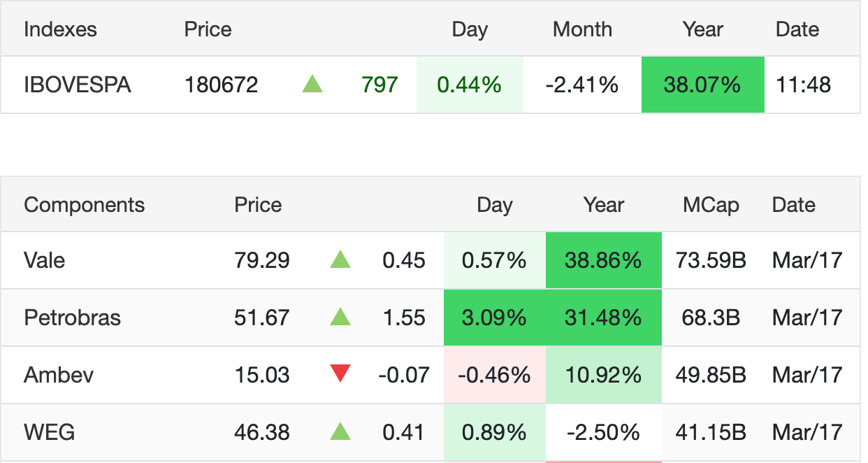
Task: Click the green up arrow in WEG row
Action: 340,432
